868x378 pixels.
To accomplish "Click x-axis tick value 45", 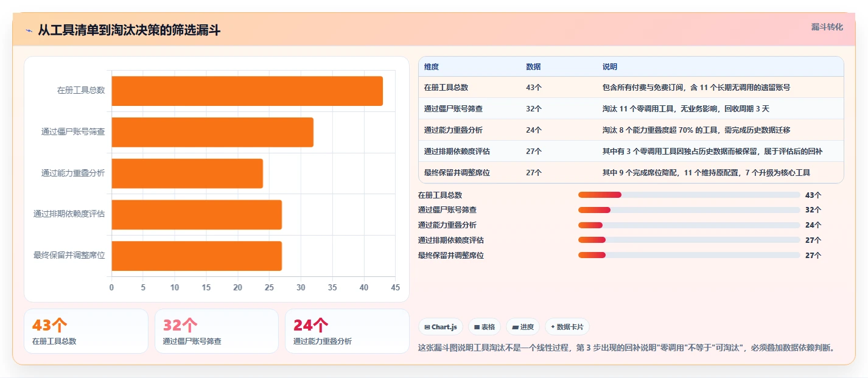I will click(396, 287).
